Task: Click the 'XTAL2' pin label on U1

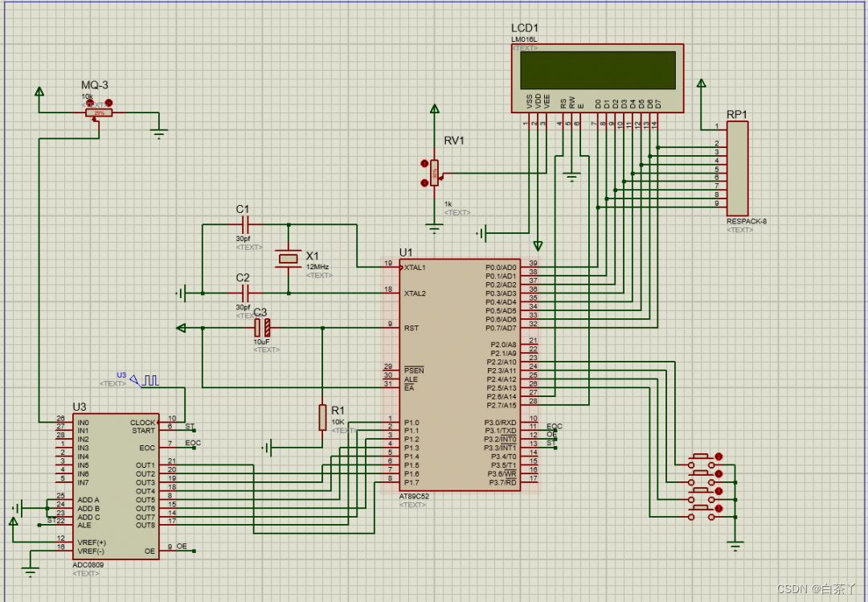Action: coord(415,293)
